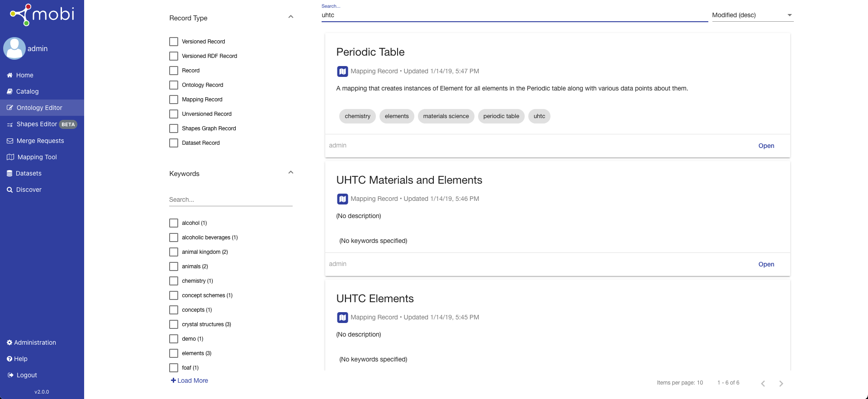Collapse the Record Type section
Screen dimensions: 868x399
pos(291,17)
